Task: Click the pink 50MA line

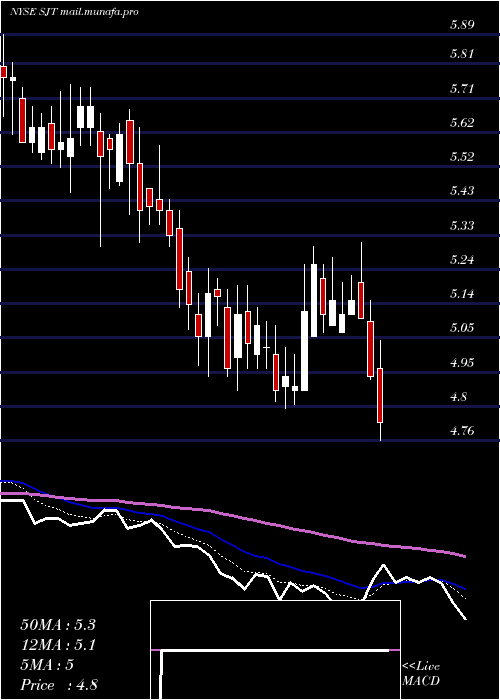Action: click(x=232, y=515)
